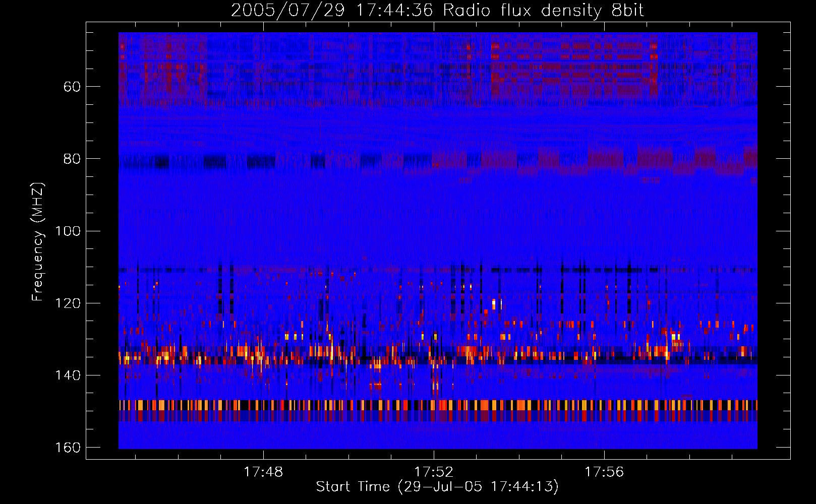The width and height of the screenshot is (816, 504).
Task: Click the 140 frequency tick label
Action: click(x=68, y=375)
